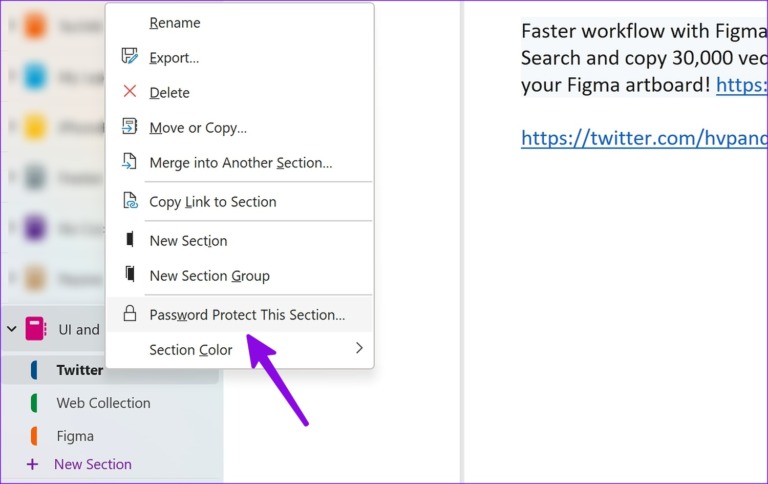
Task: Select Password Protect This Section
Action: click(x=247, y=314)
